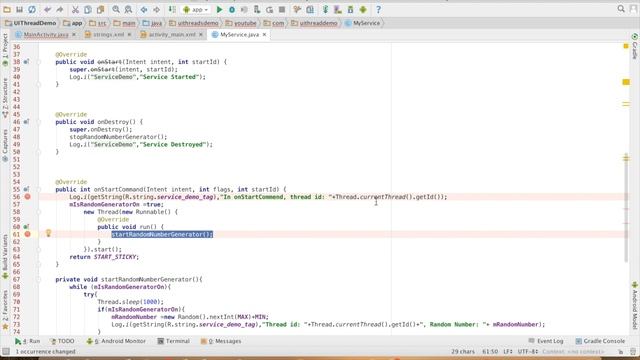
Task: Select the app breadcrumb folder
Action: [73, 23]
